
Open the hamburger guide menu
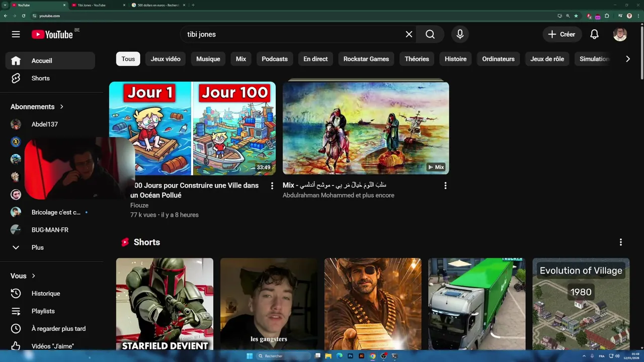point(16,34)
